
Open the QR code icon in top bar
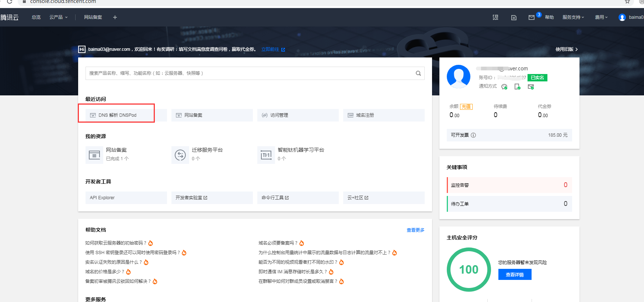click(x=495, y=17)
